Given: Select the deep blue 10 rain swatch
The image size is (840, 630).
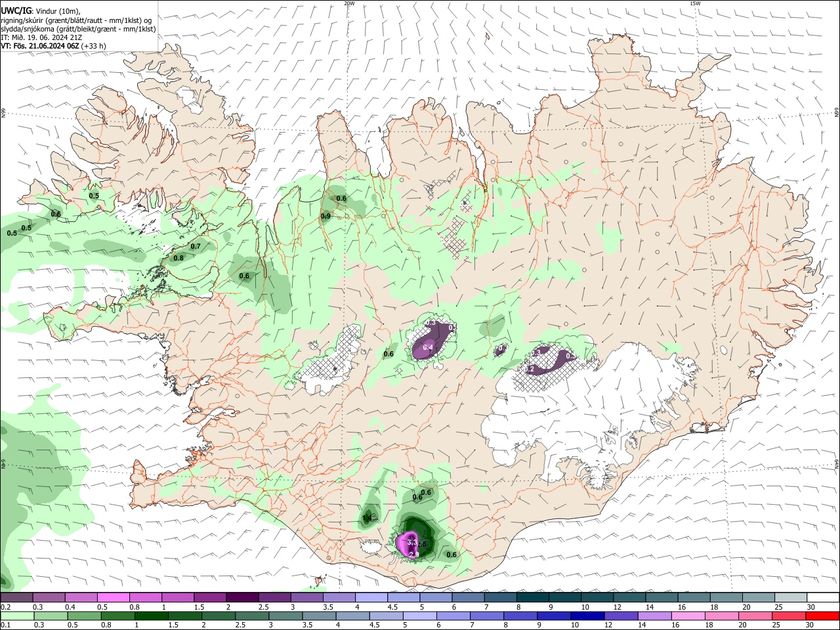Looking at the screenshot, I should (587, 616).
